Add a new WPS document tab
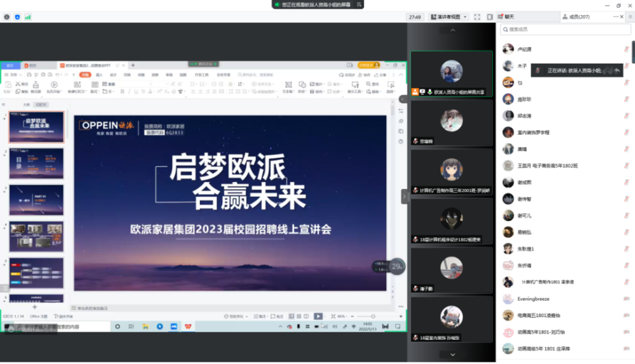This screenshot has height=364, width=635. (133, 65)
